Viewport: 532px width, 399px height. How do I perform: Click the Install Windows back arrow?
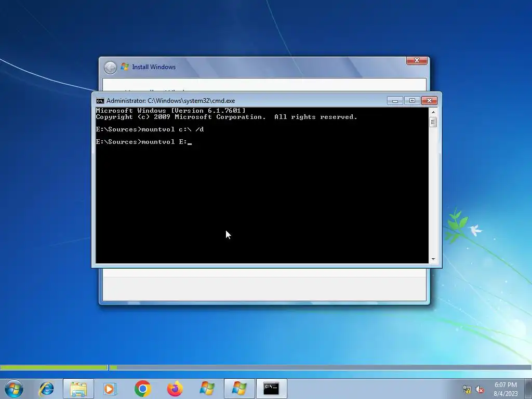[x=110, y=68]
